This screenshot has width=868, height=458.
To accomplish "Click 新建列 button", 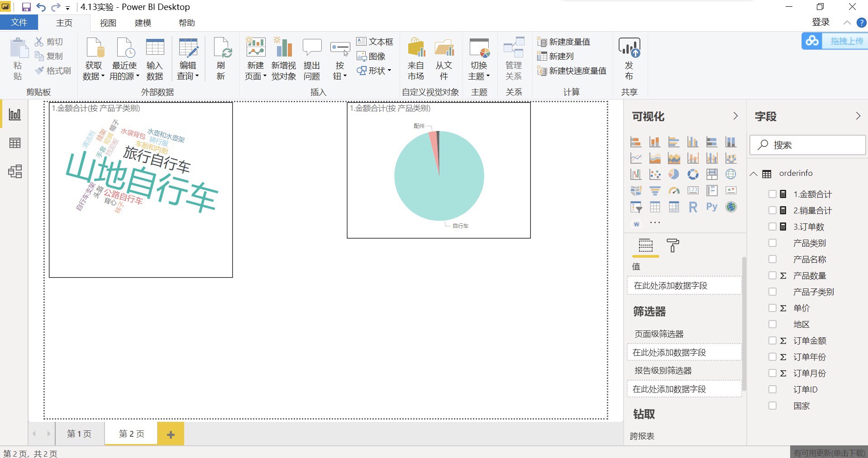I will [556, 56].
